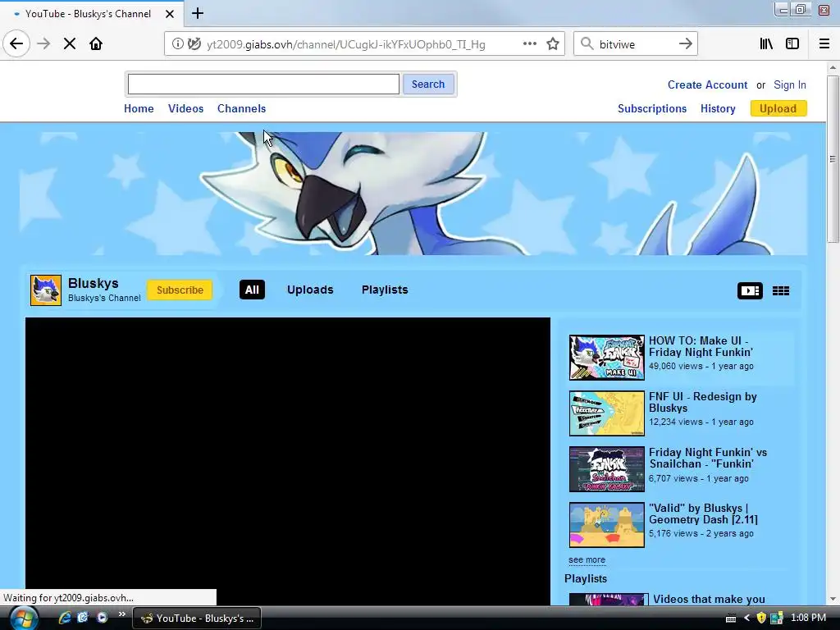Bookmark this page with the star icon
Image resolution: width=840 pixels, height=630 pixels.
[553, 44]
